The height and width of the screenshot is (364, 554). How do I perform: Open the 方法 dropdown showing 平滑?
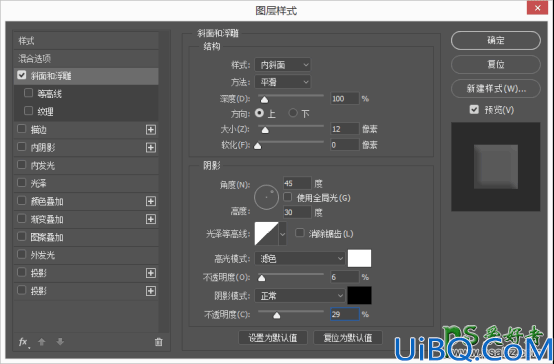[283, 82]
